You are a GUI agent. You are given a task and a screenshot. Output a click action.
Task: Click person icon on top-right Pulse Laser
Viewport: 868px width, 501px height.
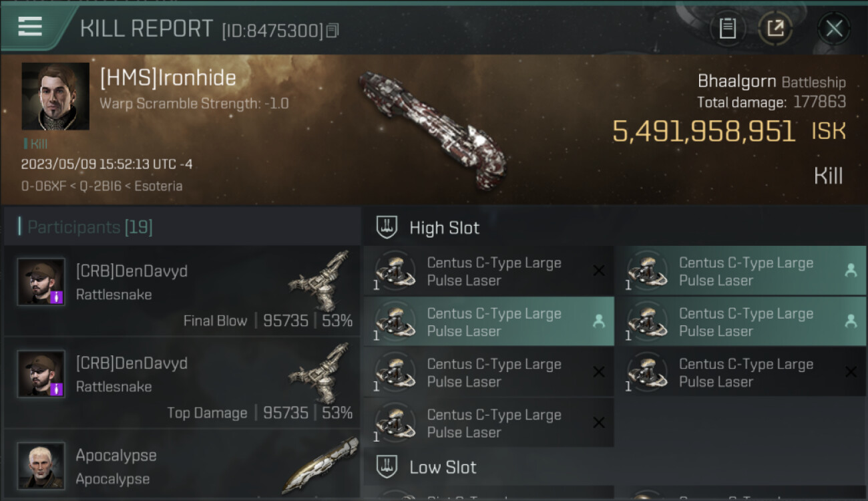click(x=851, y=270)
